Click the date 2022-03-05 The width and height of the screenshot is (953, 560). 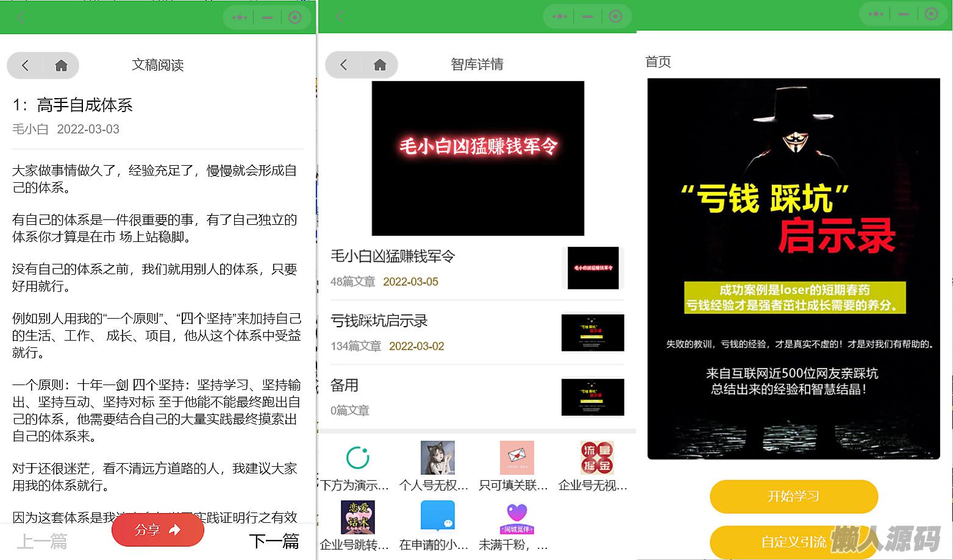pyautogui.click(x=411, y=282)
